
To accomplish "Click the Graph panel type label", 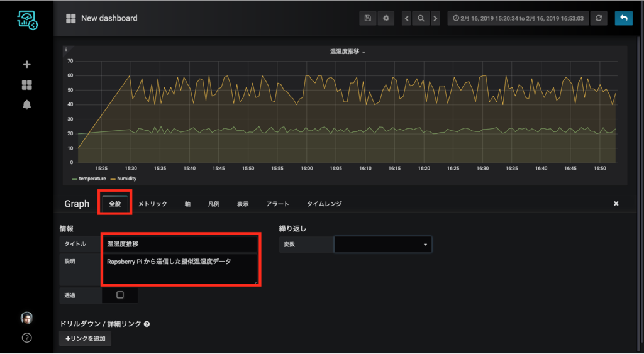I will tap(77, 204).
